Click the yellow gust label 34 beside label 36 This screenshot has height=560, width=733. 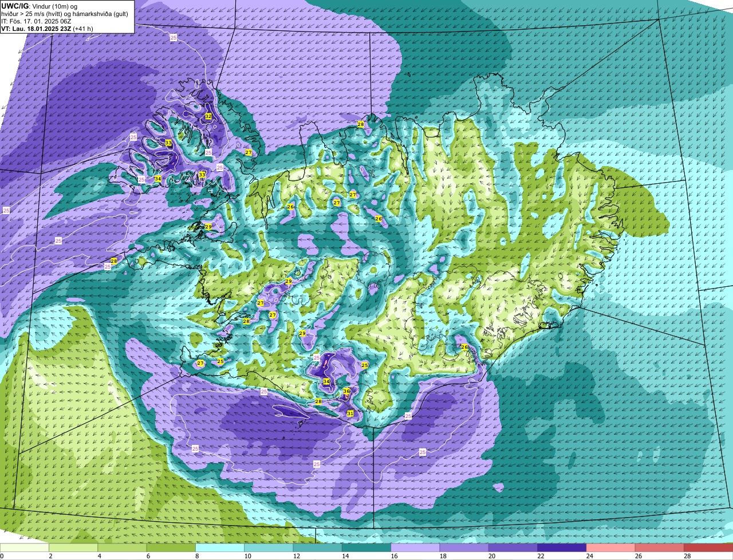click(326, 381)
